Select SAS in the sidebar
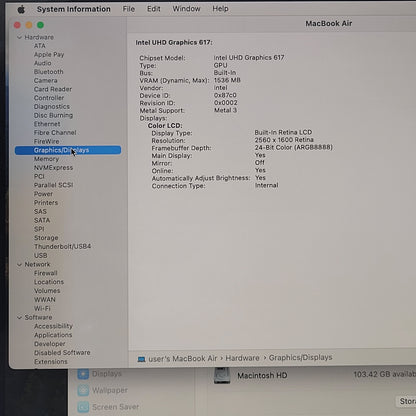The image size is (416, 416). pos(40,212)
